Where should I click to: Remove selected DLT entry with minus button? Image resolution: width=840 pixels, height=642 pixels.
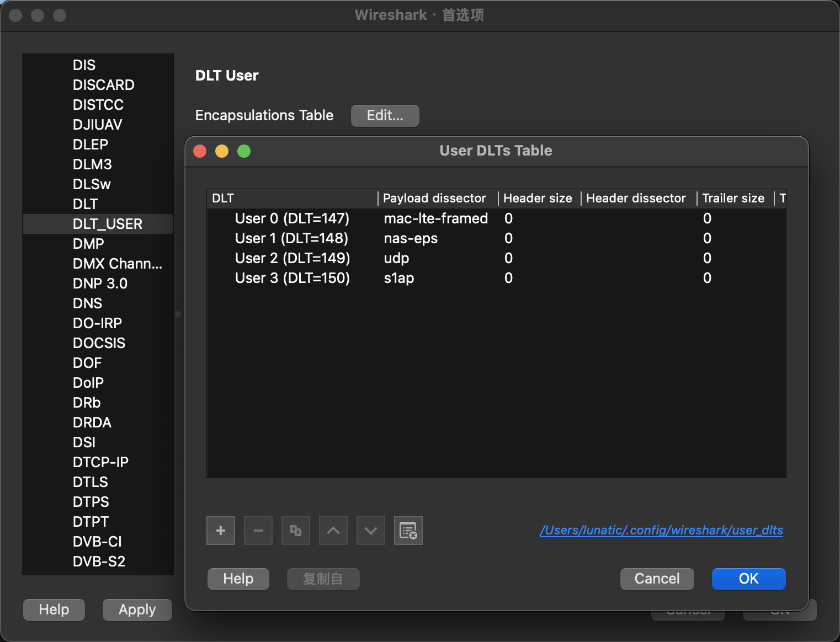[x=258, y=531]
